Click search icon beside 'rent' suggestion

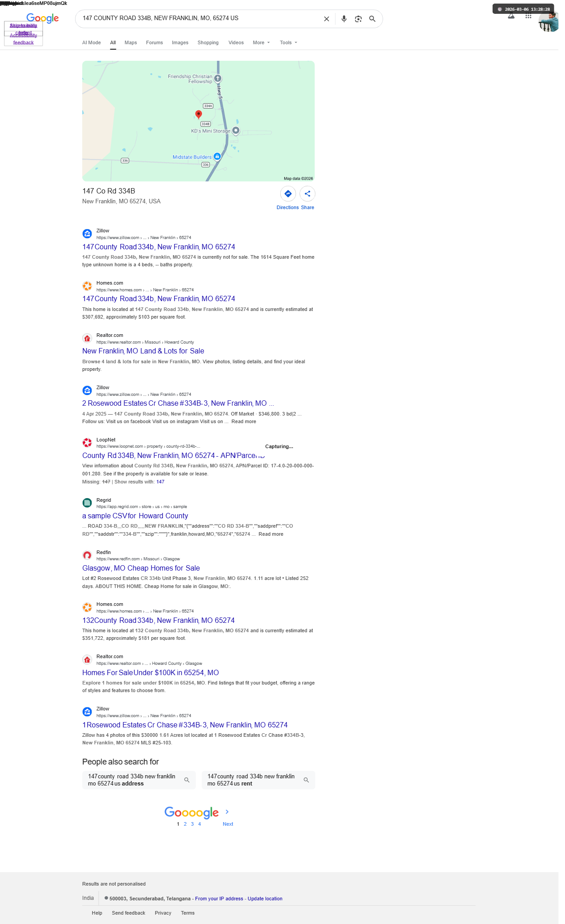[306, 780]
